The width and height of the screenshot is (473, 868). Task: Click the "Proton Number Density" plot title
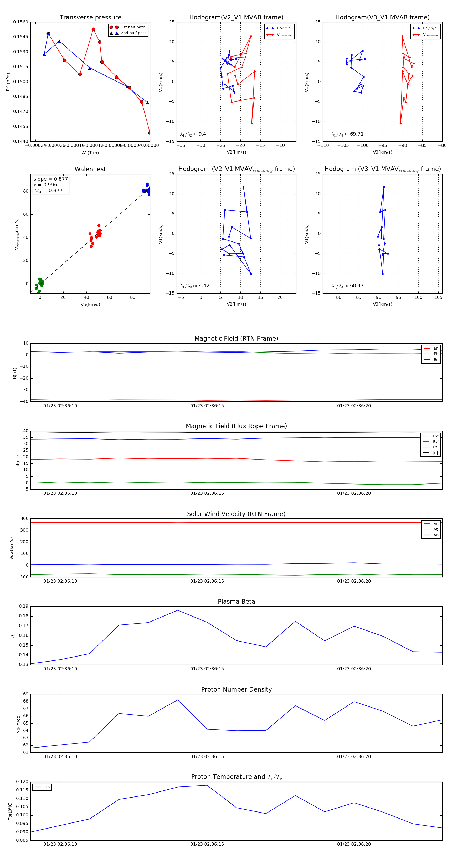pyautogui.click(x=236, y=689)
